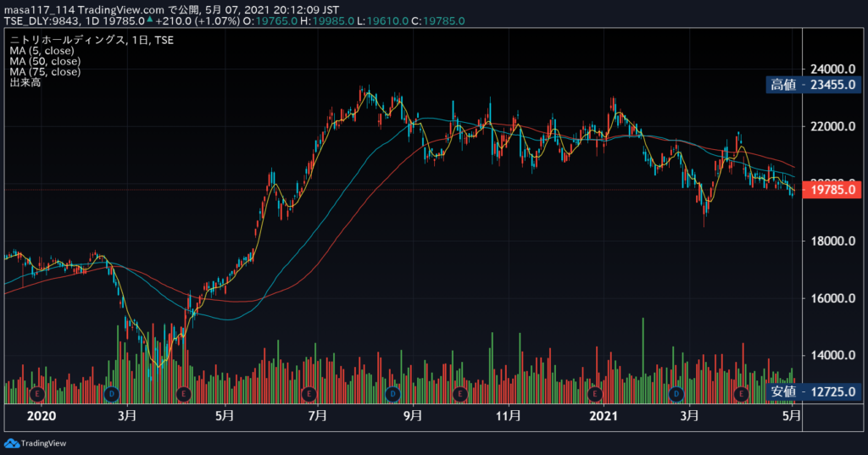Click the 14000.0 price axis label
This screenshot has height=455, width=868.
832,355
